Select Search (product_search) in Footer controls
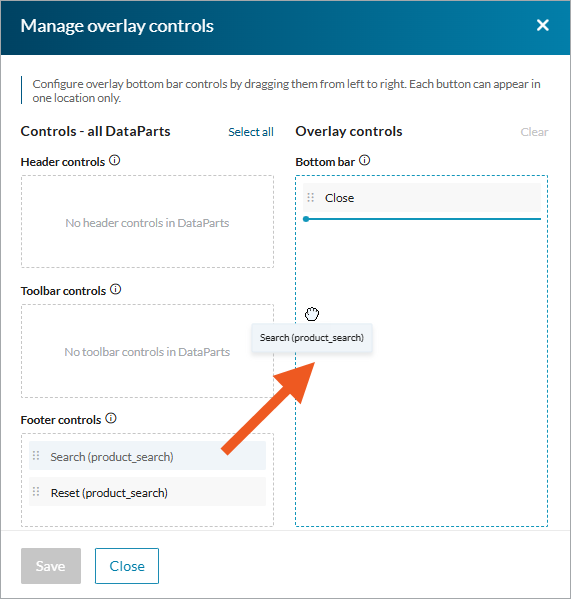 coord(147,456)
